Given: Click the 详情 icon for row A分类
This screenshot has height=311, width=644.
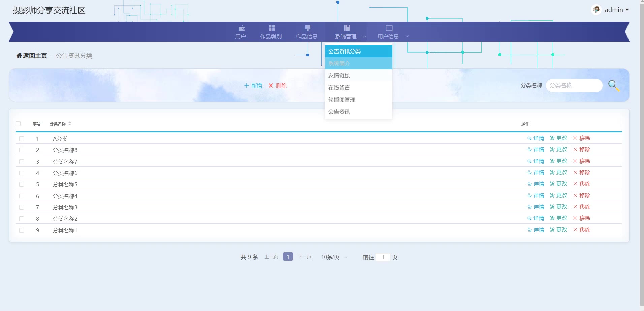Looking at the screenshot, I should [529, 138].
